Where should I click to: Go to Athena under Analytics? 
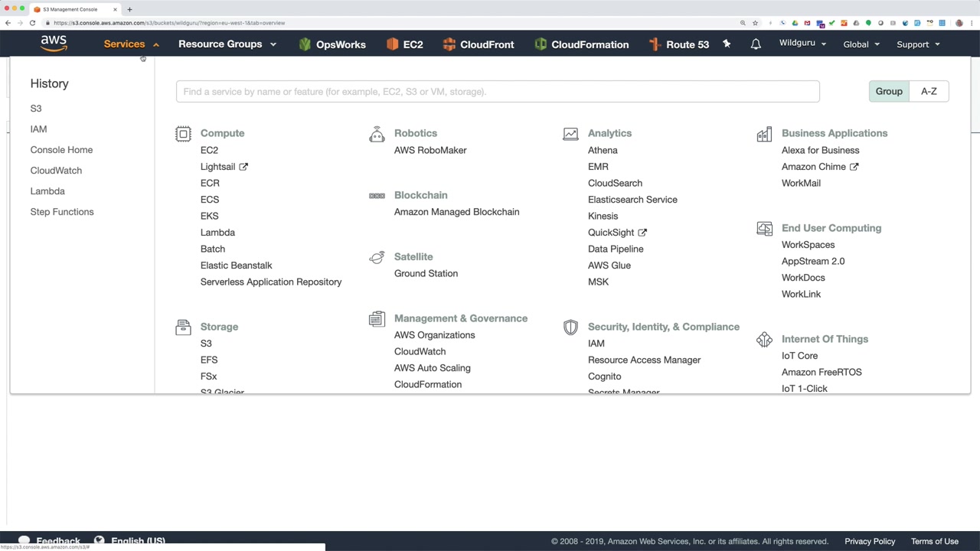(603, 150)
